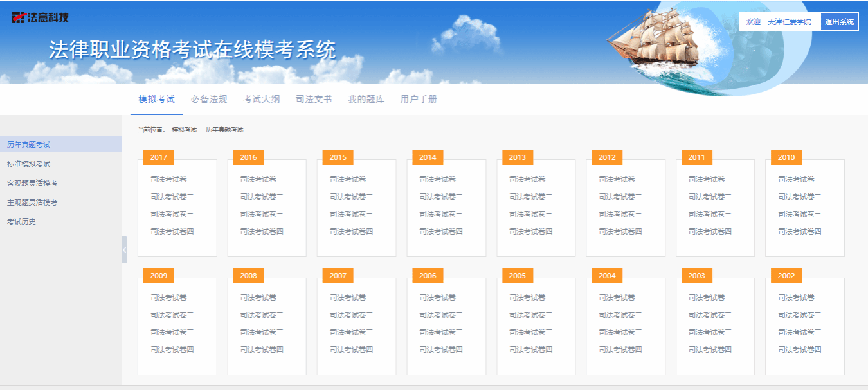Viewport: 868px width, 390px height.
Task: Open 2012 司法考试卷二
Action: pyautogui.click(x=620, y=197)
